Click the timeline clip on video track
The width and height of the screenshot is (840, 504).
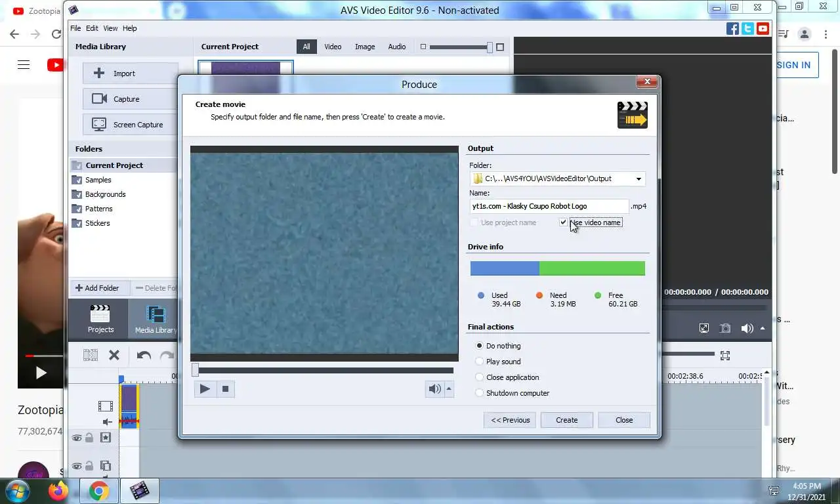129,406
